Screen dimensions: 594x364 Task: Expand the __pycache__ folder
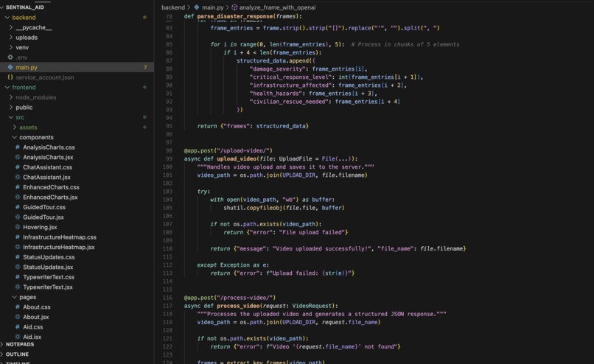pos(11,27)
